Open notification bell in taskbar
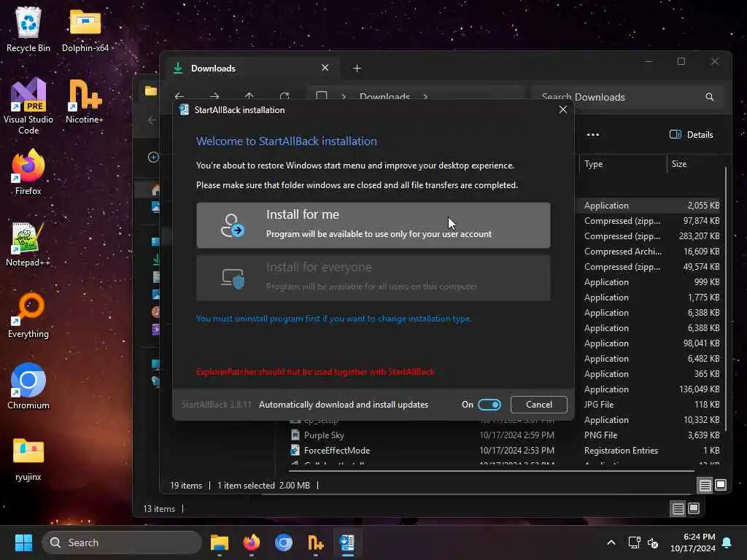747x560 pixels. [x=727, y=542]
